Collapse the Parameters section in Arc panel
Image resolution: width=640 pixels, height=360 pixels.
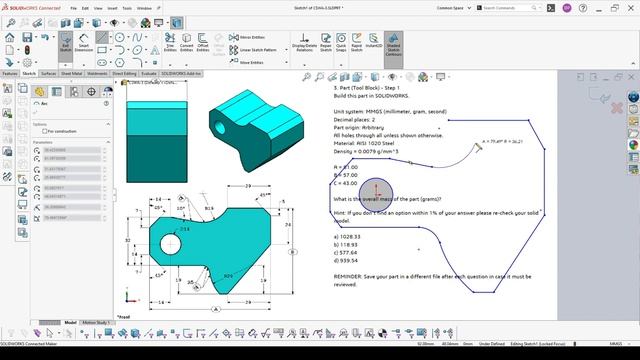point(108,142)
